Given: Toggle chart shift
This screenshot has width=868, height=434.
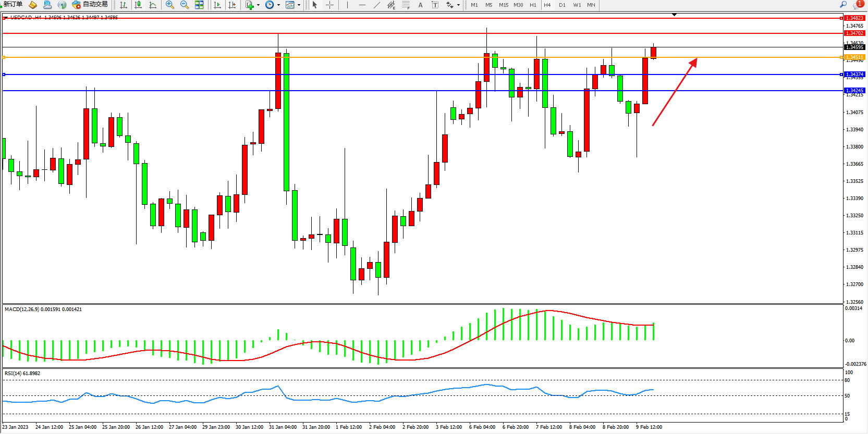Looking at the screenshot, I should [232, 5].
